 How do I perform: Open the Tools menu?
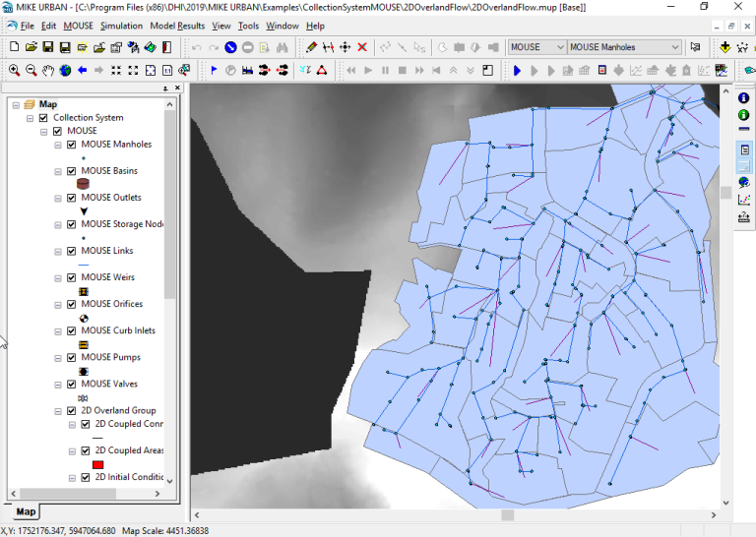click(248, 26)
